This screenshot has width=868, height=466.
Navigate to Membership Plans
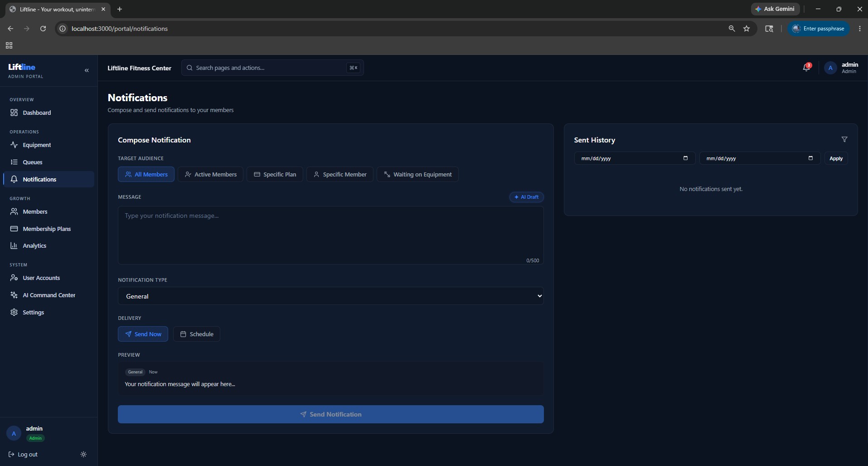(x=48, y=229)
